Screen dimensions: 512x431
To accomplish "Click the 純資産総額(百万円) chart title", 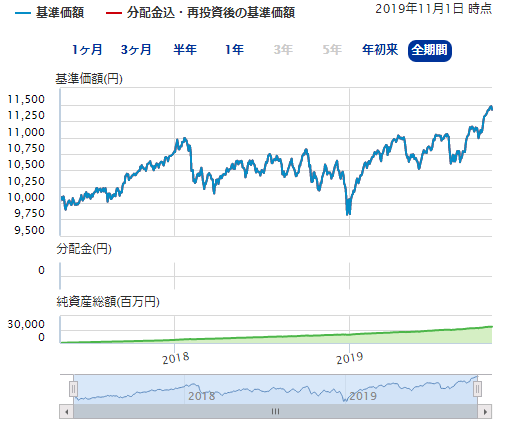I will (x=108, y=302).
